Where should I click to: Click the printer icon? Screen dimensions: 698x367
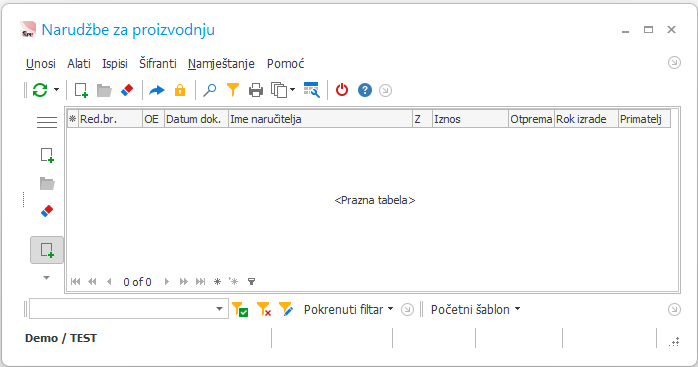(x=256, y=90)
